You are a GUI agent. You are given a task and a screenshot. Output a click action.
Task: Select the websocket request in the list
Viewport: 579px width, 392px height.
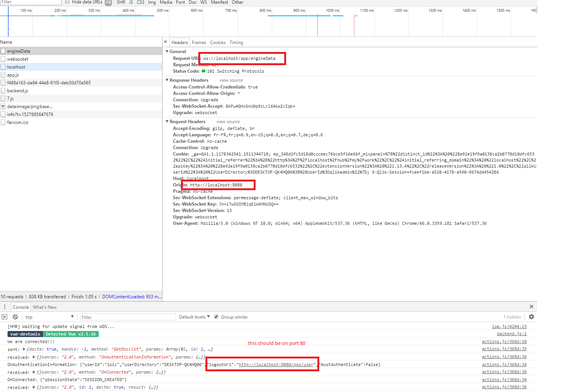point(18,59)
